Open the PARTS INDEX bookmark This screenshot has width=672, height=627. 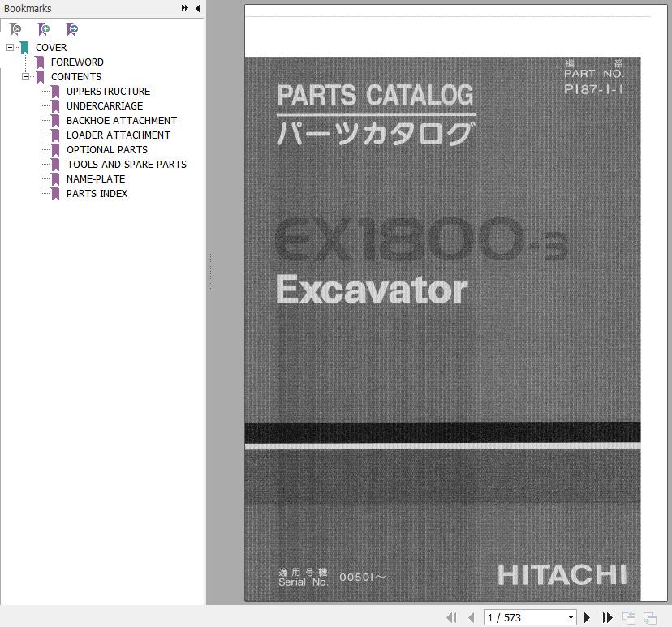pyautogui.click(x=97, y=193)
